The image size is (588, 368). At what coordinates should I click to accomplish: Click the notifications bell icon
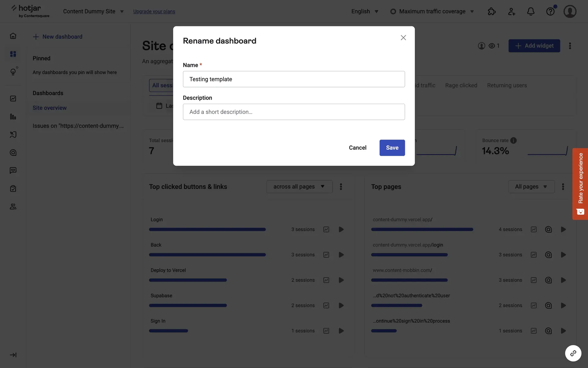[x=530, y=12]
